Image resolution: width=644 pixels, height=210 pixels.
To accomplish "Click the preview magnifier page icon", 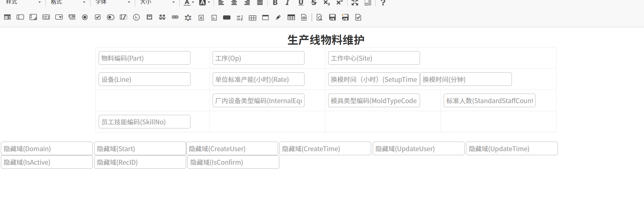I will 319,18.
